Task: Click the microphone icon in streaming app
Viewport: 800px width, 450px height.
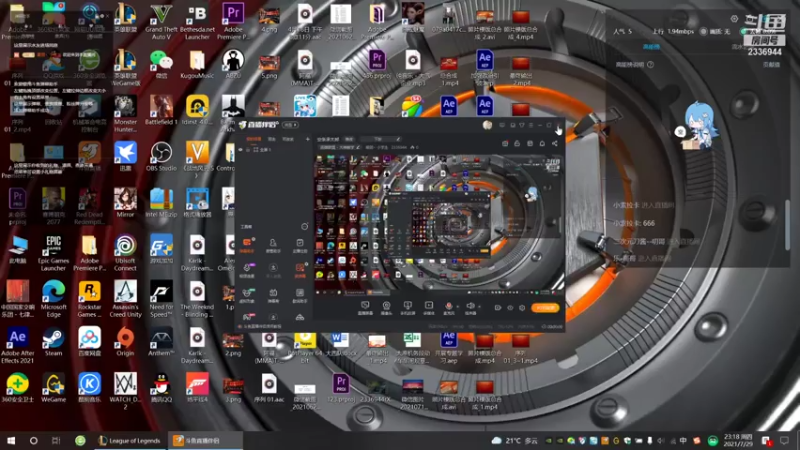Action: (x=448, y=307)
